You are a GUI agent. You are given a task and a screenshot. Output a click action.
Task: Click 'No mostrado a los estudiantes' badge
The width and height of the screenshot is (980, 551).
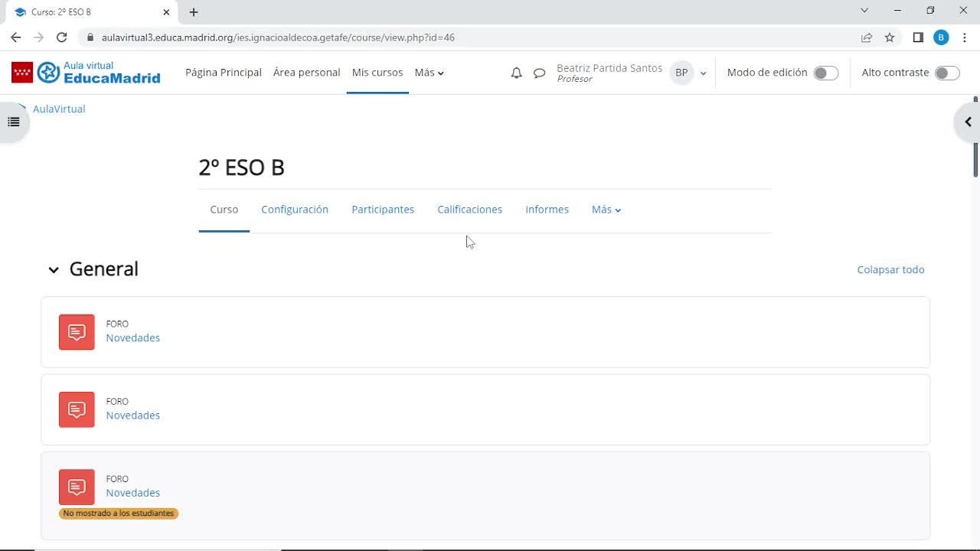[x=119, y=514]
